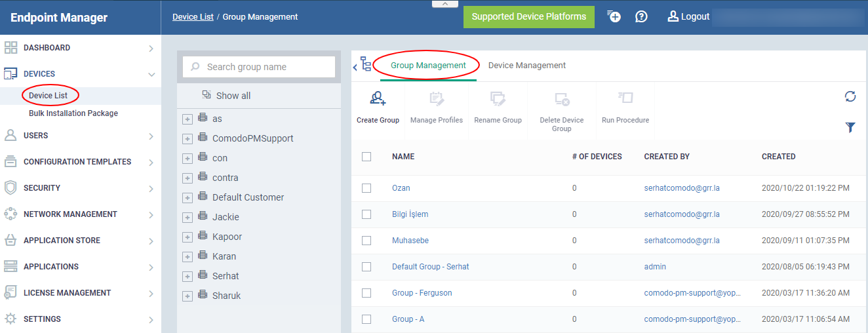Click the Show all tree icon

[207, 95]
